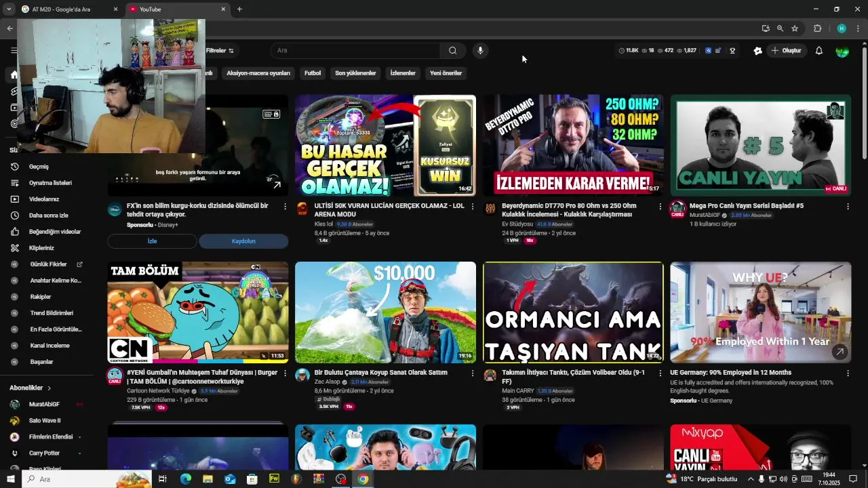The image size is (868, 488).
Task: Open Windows Start menu
Action: [x=10, y=479]
